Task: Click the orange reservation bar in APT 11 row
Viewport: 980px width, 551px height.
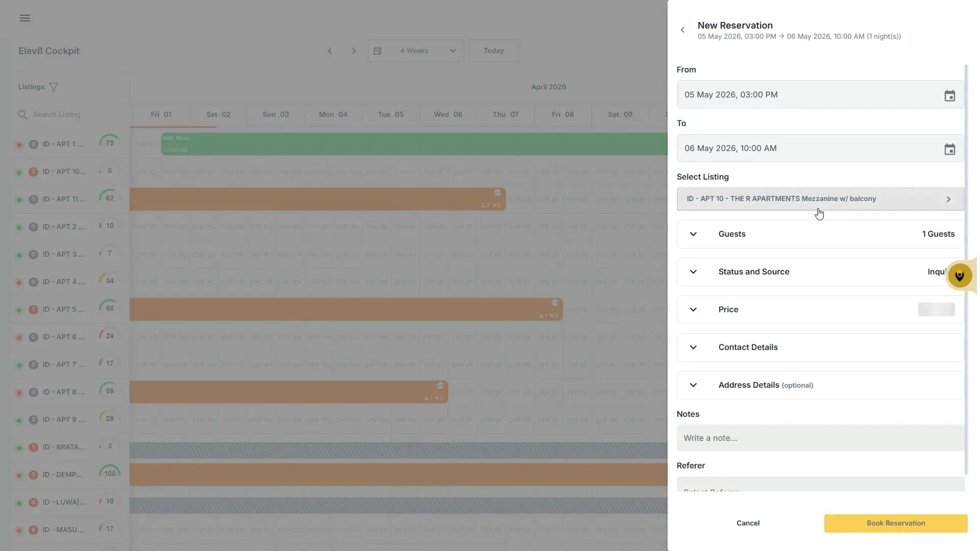Action: pos(317,199)
